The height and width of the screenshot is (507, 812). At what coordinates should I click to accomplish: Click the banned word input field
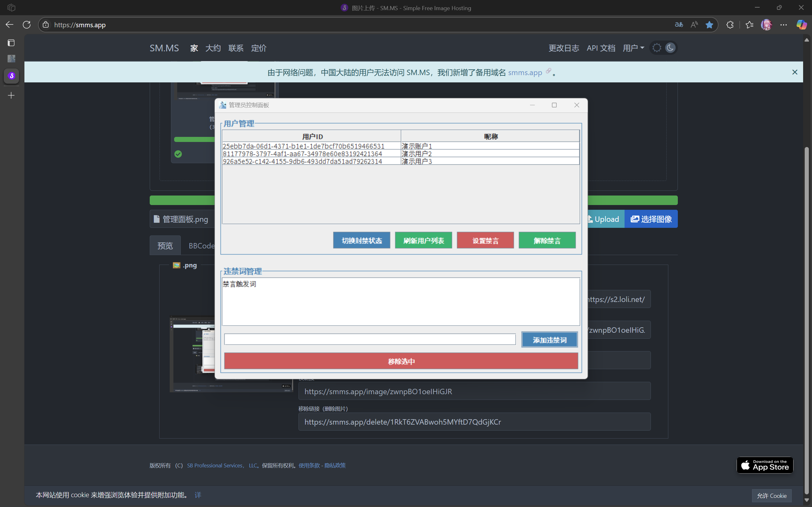(370, 339)
